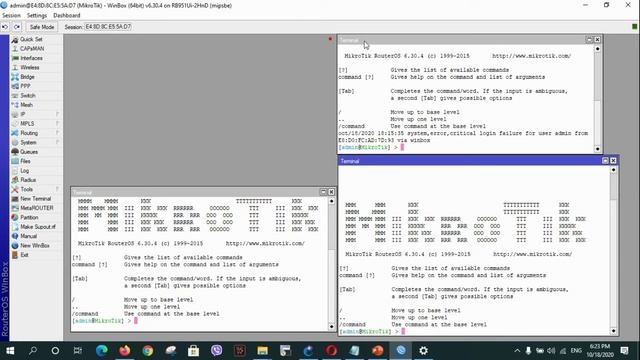The width and height of the screenshot is (640, 360).
Task: Click scroll-up arrow in bottom-left Terminal
Action: pyautogui.click(x=331, y=201)
